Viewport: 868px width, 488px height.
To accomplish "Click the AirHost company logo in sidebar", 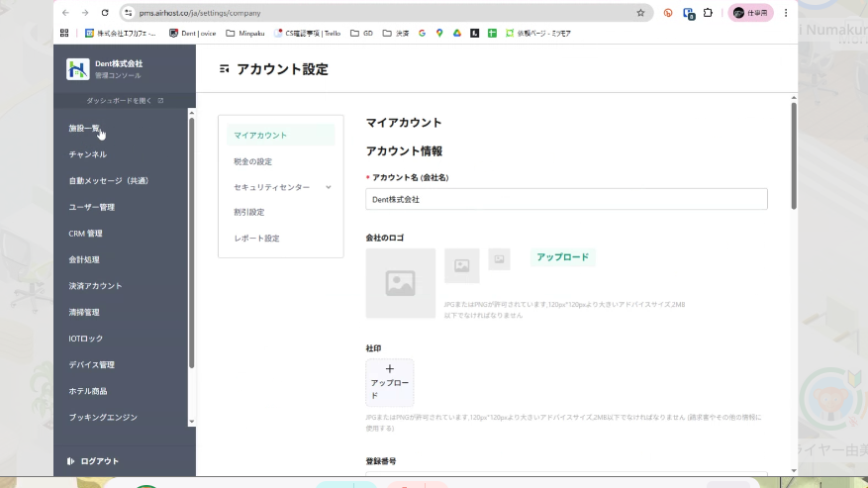I will [77, 69].
